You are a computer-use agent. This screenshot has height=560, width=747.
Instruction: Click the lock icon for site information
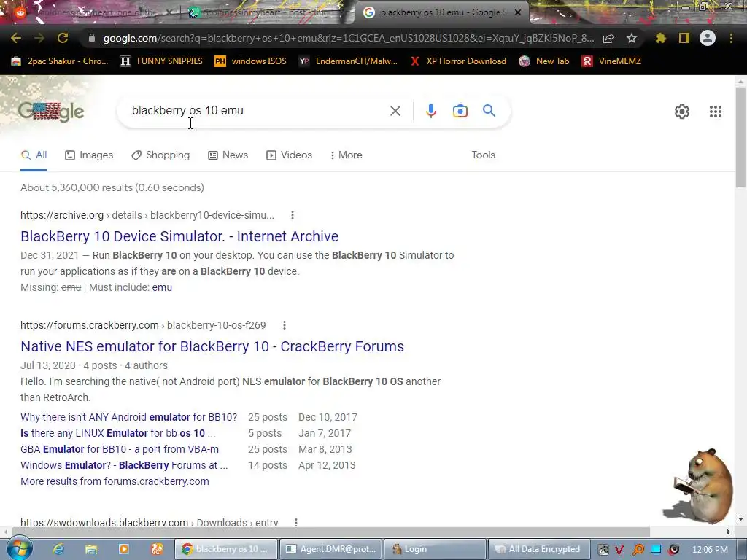click(x=91, y=38)
